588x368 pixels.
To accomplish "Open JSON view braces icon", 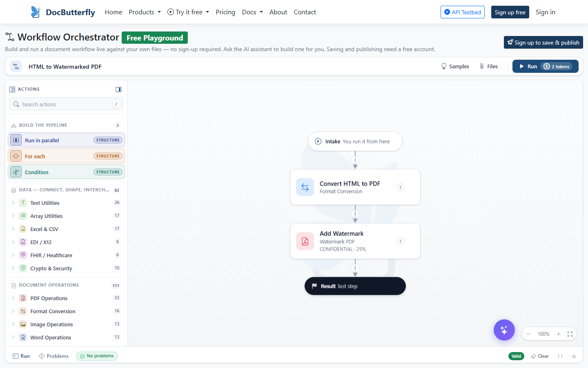I will (x=560, y=356).
